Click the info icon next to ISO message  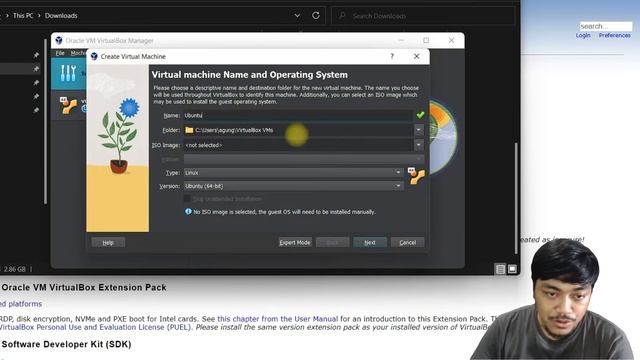click(x=188, y=211)
